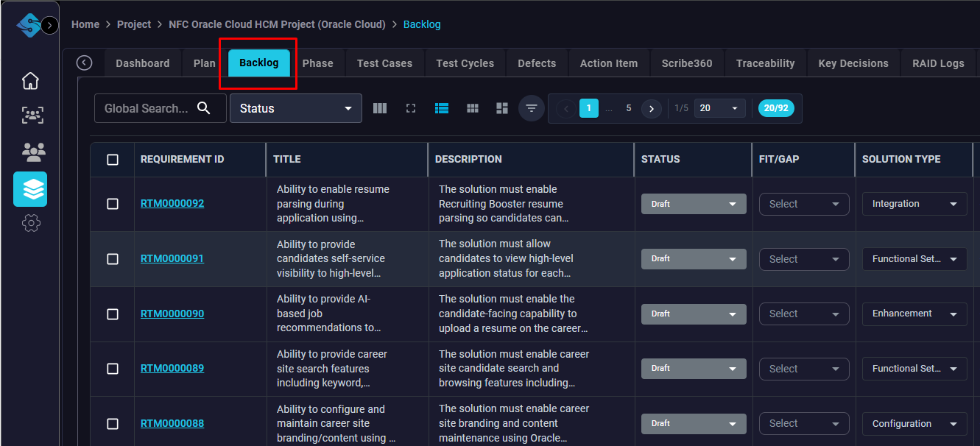The height and width of the screenshot is (446, 980).
Task: Click the column chooser icon
Action: (x=380, y=108)
